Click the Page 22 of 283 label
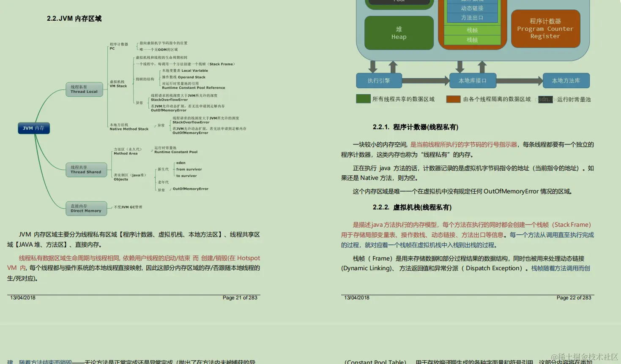Viewport: 621px width, 364px height. pyautogui.click(x=574, y=297)
